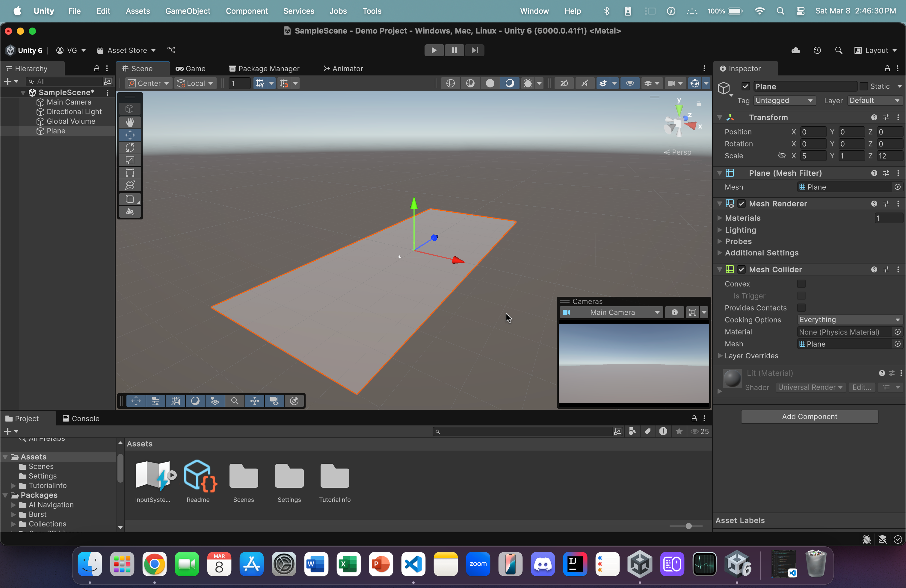Toggle 2D view mode in scene toolbar
This screenshot has height=588, width=906.
coord(564,83)
